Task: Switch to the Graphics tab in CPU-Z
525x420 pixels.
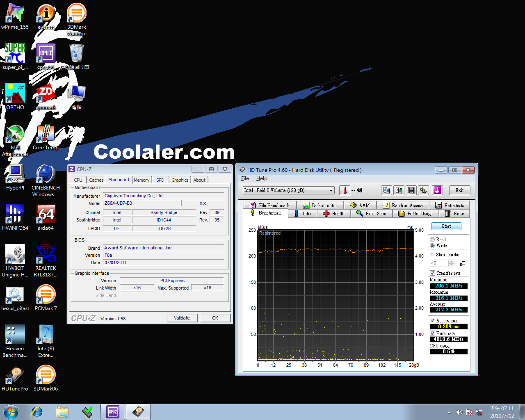Action: tap(180, 180)
